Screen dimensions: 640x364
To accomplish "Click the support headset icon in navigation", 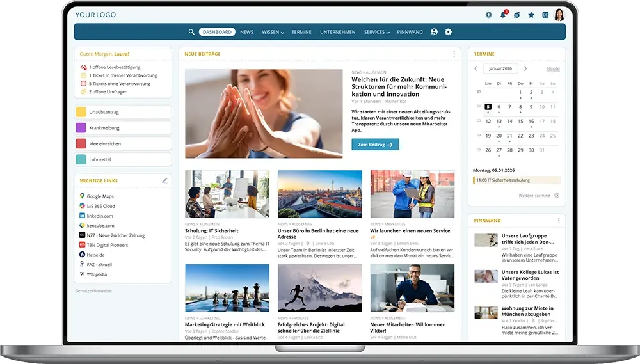I will tap(434, 32).
